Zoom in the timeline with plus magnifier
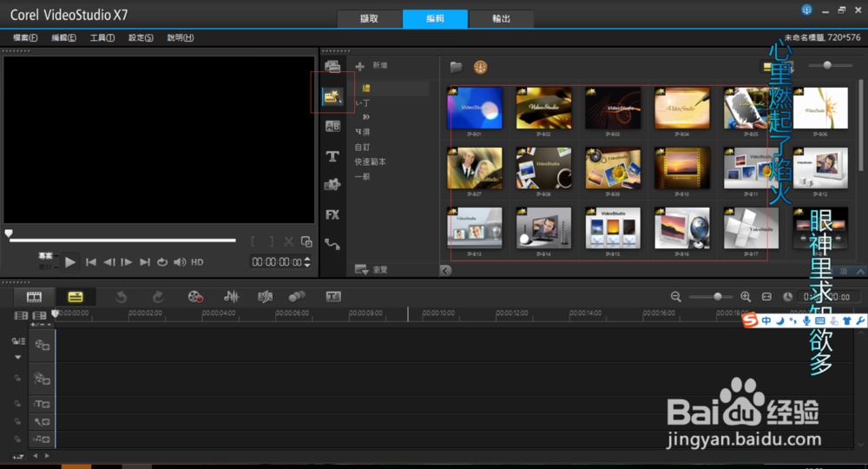The image size is (868, 469). [746, 297]
